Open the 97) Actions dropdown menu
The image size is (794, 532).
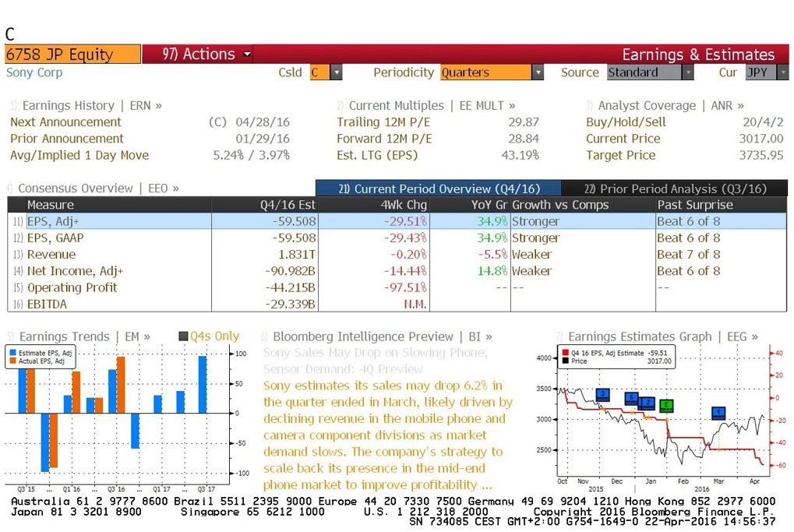(206, 55)
